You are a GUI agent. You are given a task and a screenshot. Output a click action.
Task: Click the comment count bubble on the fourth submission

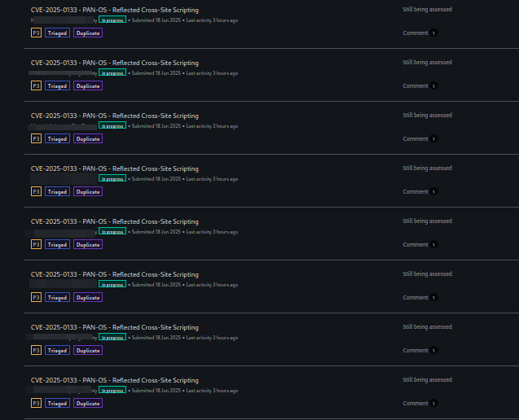pos(433,192)
